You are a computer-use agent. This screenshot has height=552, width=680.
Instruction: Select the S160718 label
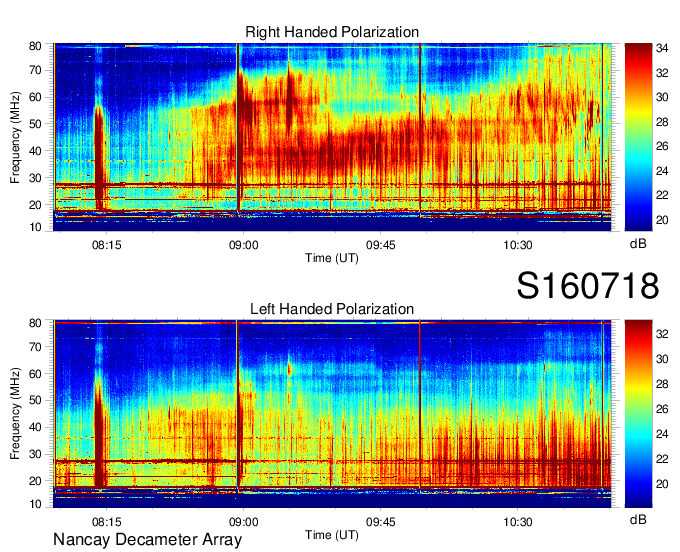pyautogui.click(x=588, y=286)
